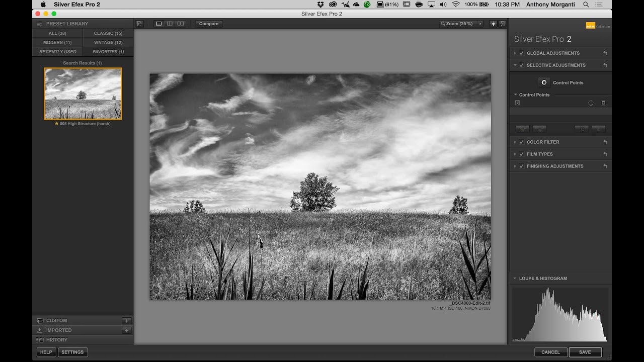
Task: Select side-by-side preview view mode
Action: [181, 24]
